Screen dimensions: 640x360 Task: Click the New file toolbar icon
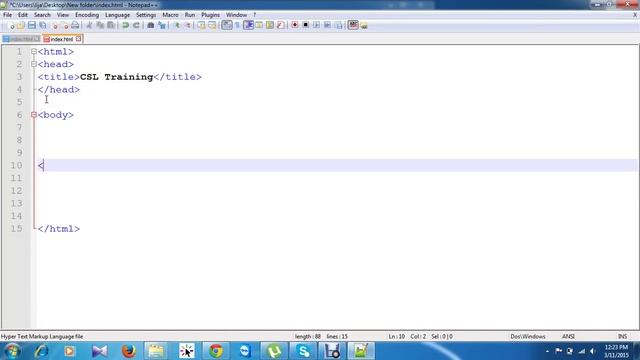pyautogui.click(x=11, y=25)
